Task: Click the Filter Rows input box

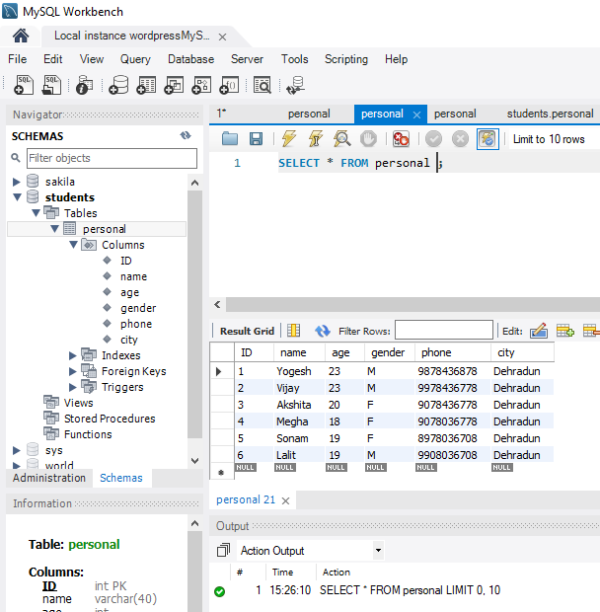Action: pyautogui.click(x=444, y=330)
